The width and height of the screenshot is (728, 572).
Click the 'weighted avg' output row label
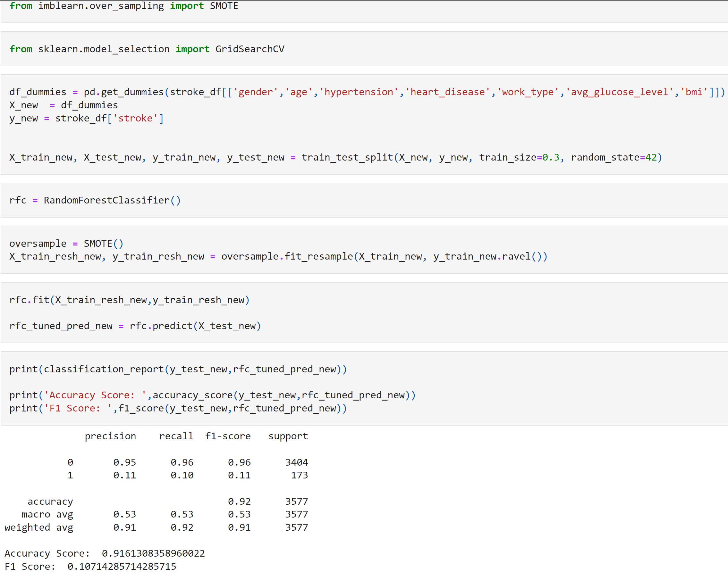[39, 527]
